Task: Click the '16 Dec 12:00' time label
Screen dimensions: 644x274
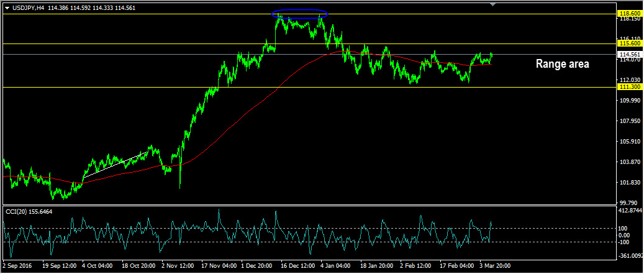Action: pos(298,266)
